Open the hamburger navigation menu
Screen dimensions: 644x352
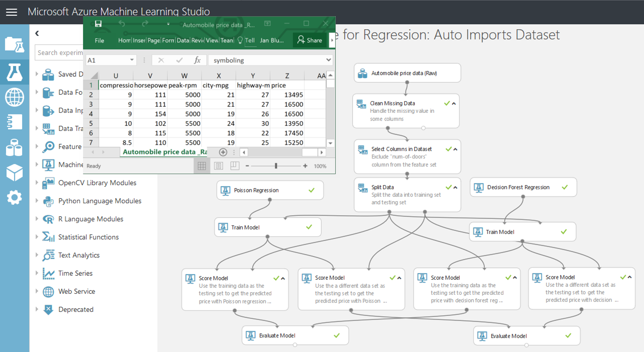[x=12, y=12]
